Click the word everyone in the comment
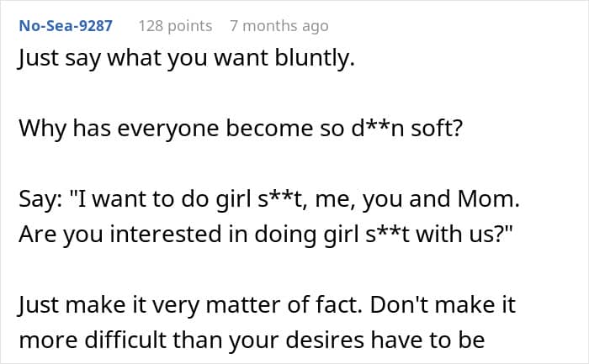Image resolution: width=589 pixels, height=364 pixels. click(168, 129)
